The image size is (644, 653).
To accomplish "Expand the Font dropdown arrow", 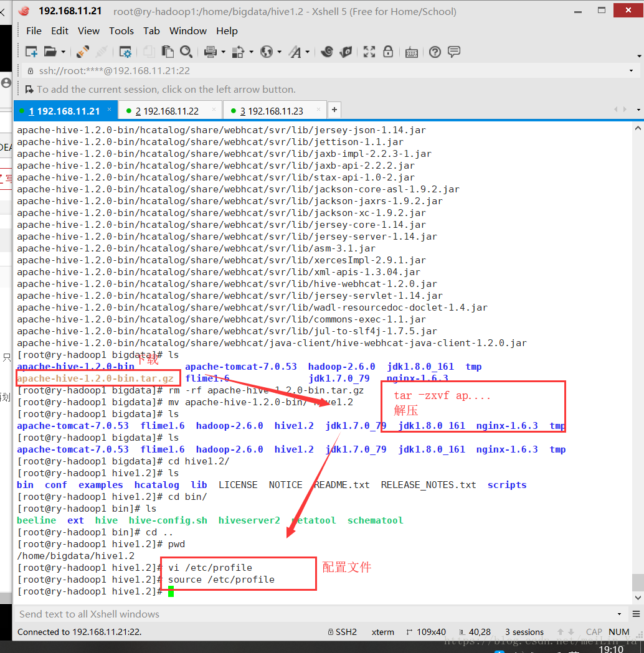I will click(308, 52).
